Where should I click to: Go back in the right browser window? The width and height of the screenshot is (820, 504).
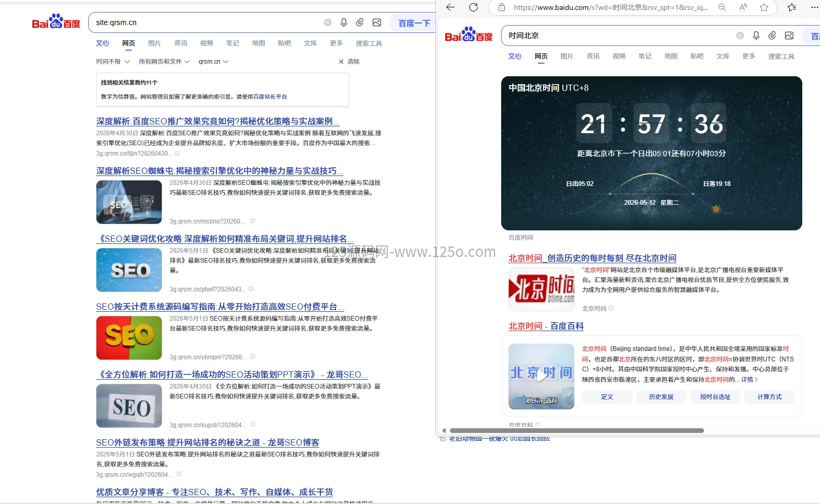click(x=451, y=7)
